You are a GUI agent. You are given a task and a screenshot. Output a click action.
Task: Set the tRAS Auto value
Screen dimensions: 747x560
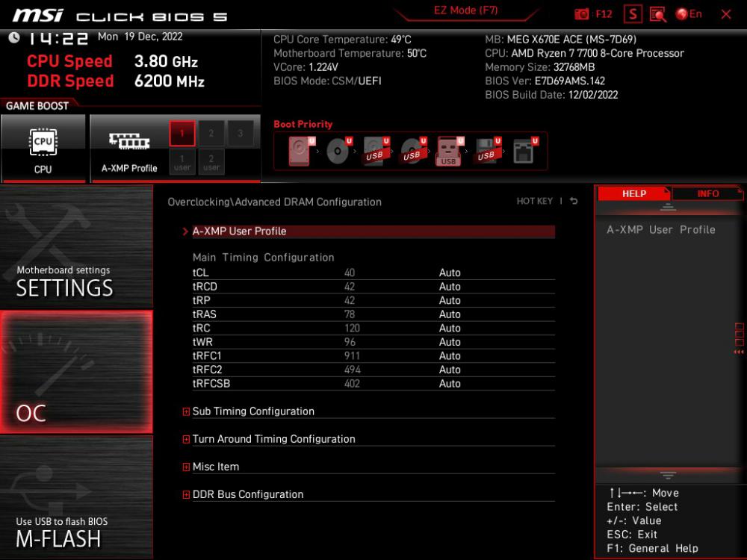coord(449,314)
